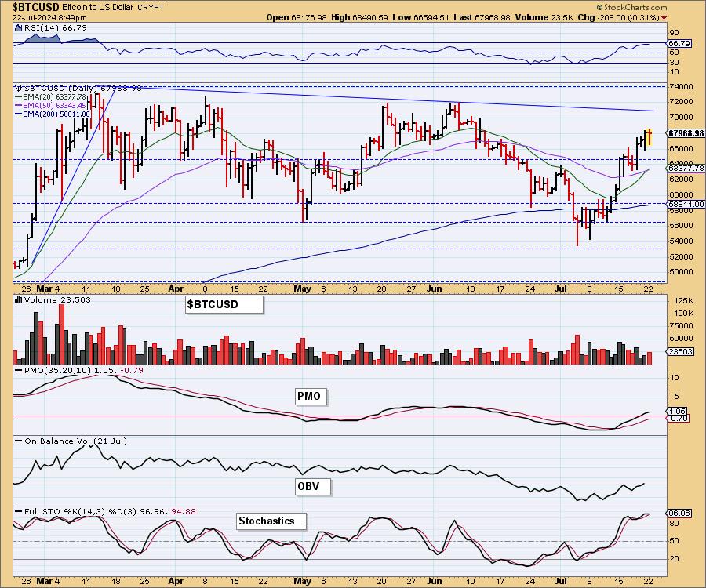Click the 66.79 RSI value tag
The image size is (706, 588).
point(679,44)
